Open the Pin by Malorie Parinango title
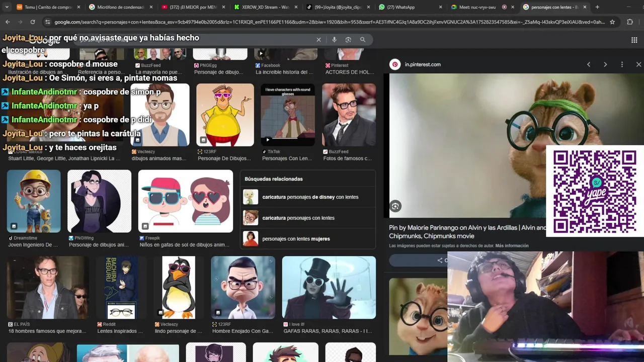This screenshot has width=644, height=362. click(x=467, y=232)
